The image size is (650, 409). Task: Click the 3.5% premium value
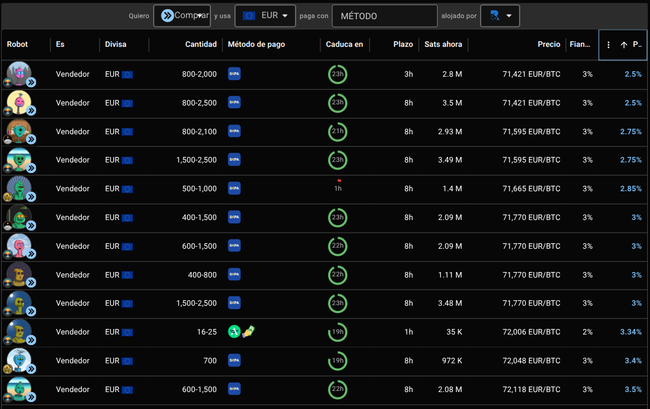click(x=633, y=389)
